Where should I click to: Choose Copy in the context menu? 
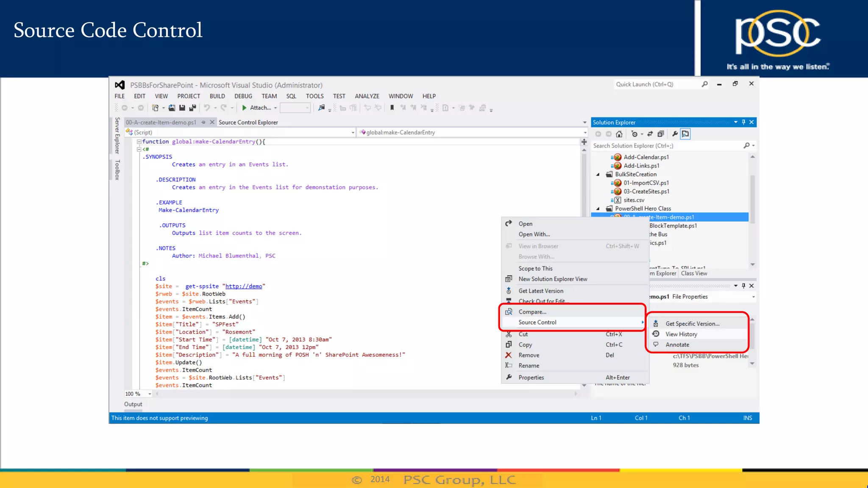[575, 345]
